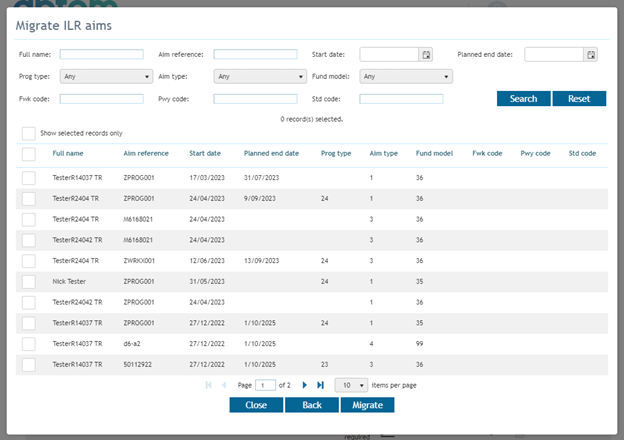Select the row with aim reference d6-a2
Screen dimensions: 624x440
(x=29, y=344)
